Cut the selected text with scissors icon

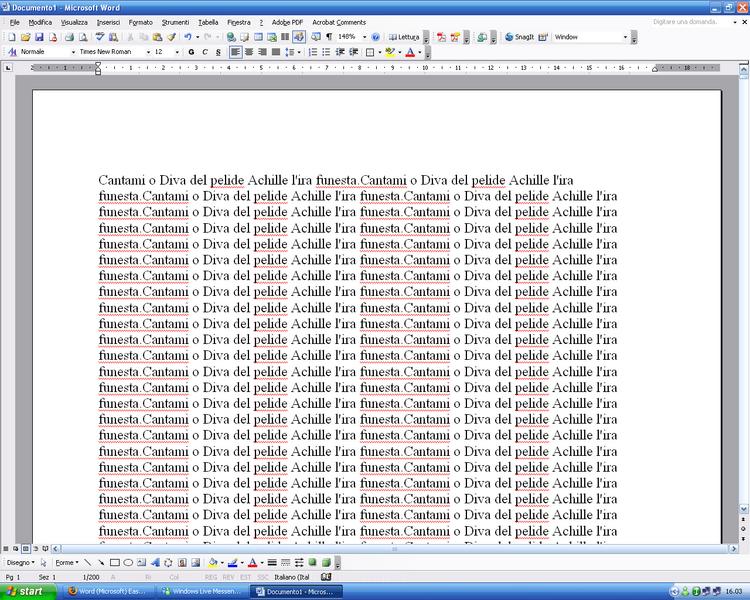coord(130,37)
